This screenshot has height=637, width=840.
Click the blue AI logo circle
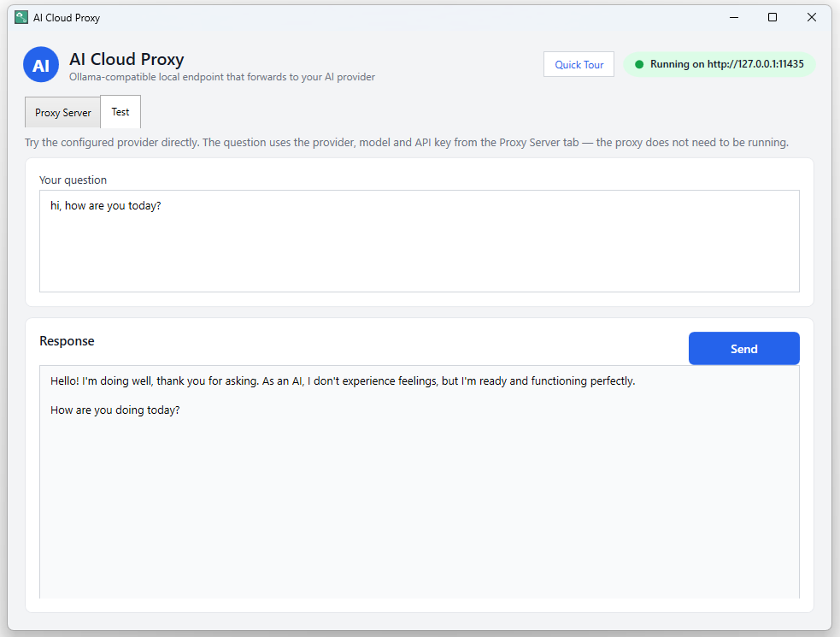point(41,65)
